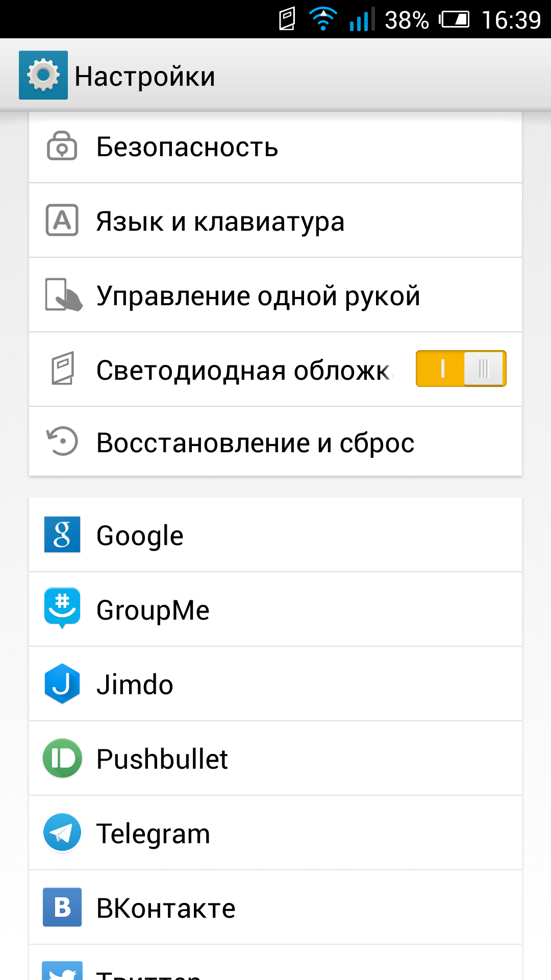
Task: Tap the Pushbullet green icon
Action: click(x=62, y=758)
